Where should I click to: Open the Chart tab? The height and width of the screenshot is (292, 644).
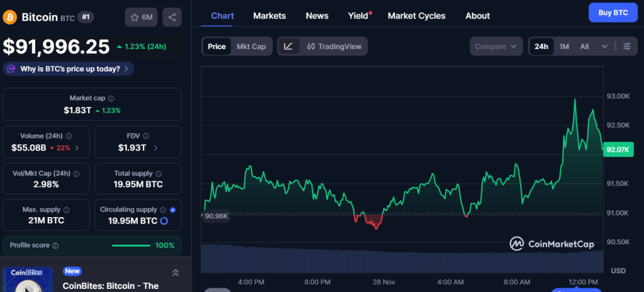tap(222, 16)
